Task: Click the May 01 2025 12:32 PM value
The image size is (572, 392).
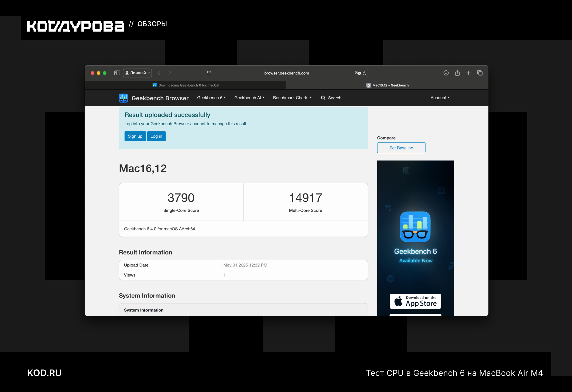Action: coord(245,265)
